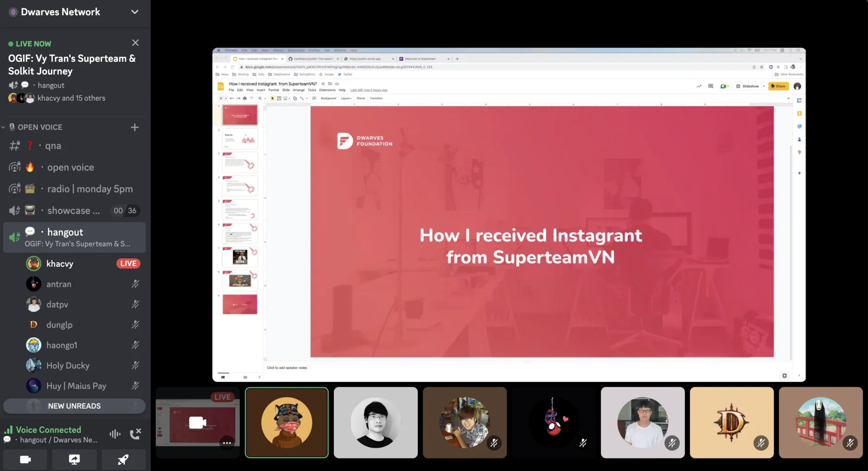Screen dimensions: 868x471
Task: Open the Dwarves Network server dropdown
Action: pos(135,12)
